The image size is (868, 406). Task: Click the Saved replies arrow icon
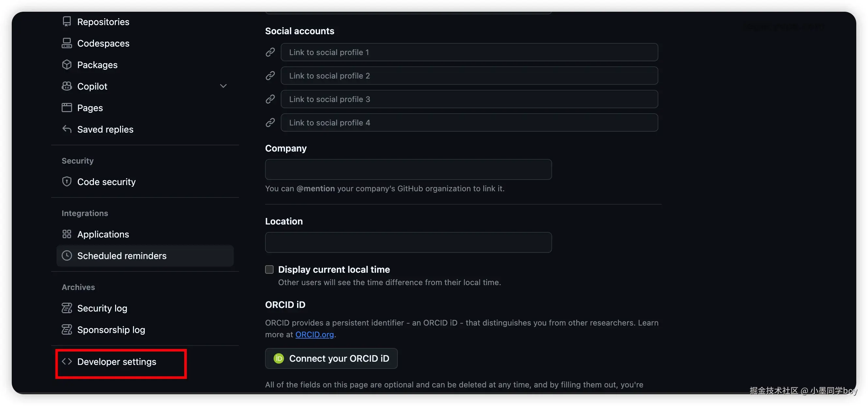pyautogui.click(x=67, y=129)
